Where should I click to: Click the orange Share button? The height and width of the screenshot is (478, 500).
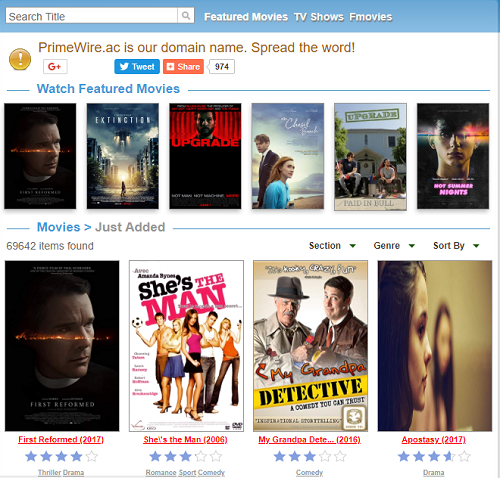pos(183,67)
